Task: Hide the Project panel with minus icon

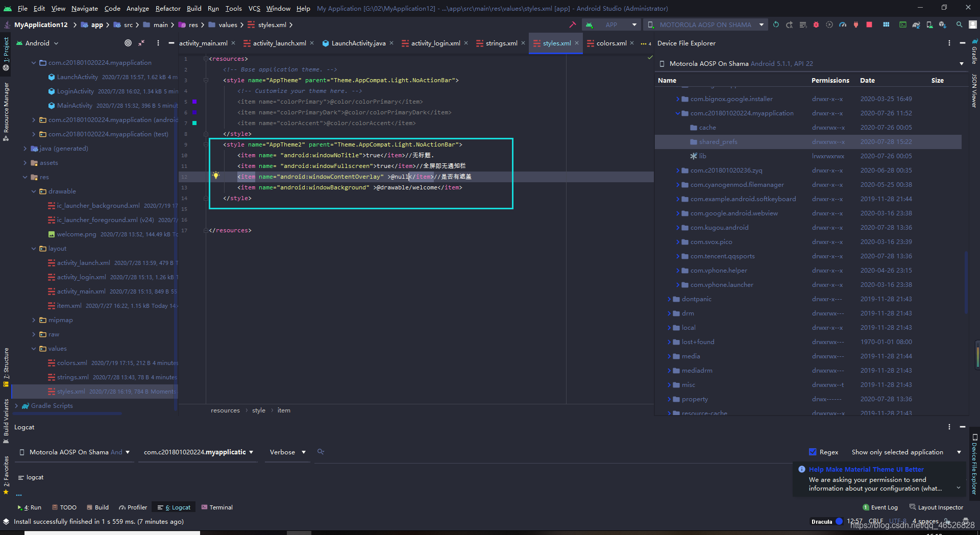Action: 171,43
